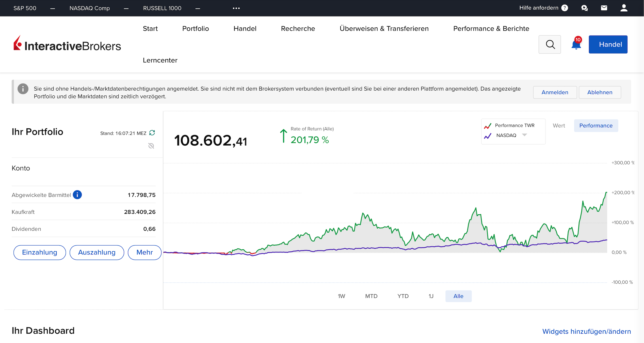Expand the ticker bar three-dots menu

coord(236,8)
